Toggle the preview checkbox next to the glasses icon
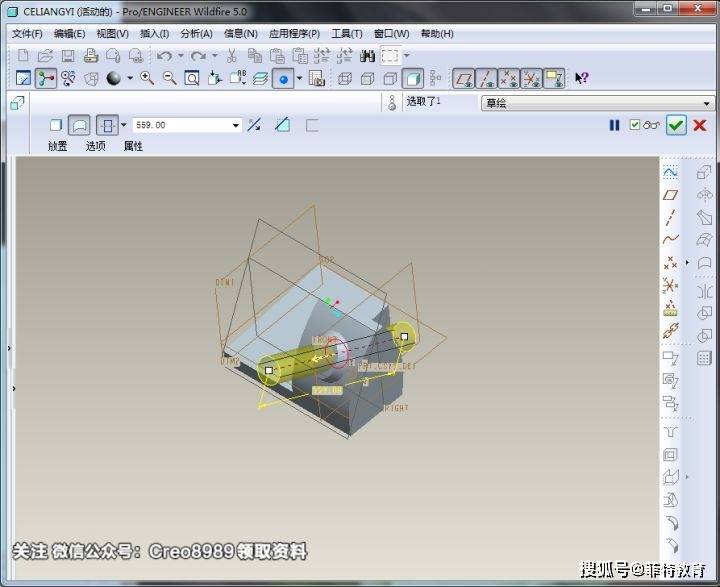The image size is (720, 587). tap(635, 124)
